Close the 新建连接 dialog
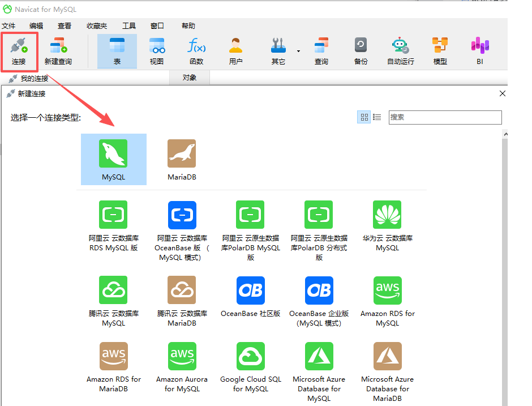This screenshot has width=532, height=406. 502,94
